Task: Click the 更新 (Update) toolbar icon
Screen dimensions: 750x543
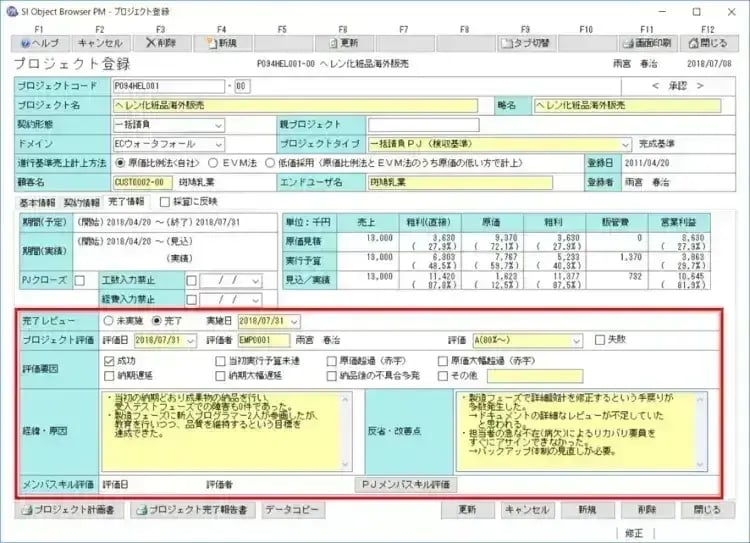Action: (343, 43)
